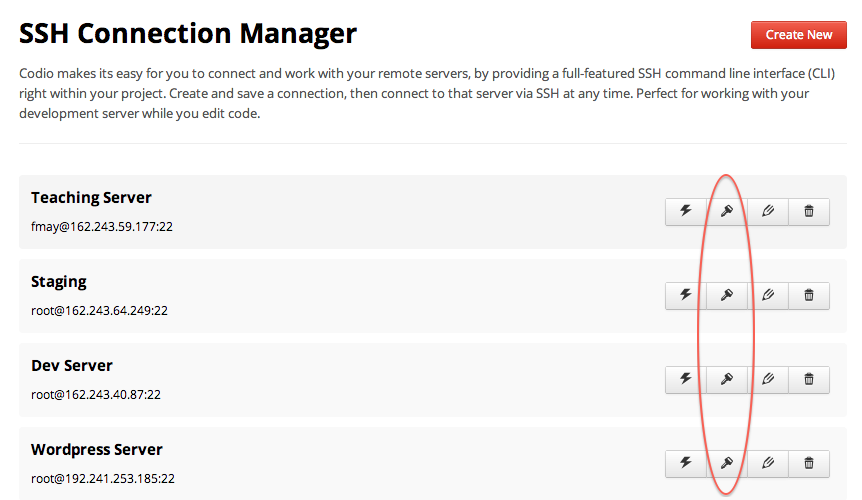Edit the Wordpress Server connection

[768, 464]
